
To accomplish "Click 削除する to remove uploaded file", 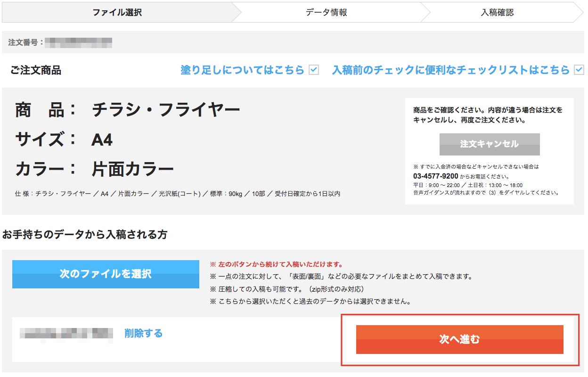I will pos(144,334).
